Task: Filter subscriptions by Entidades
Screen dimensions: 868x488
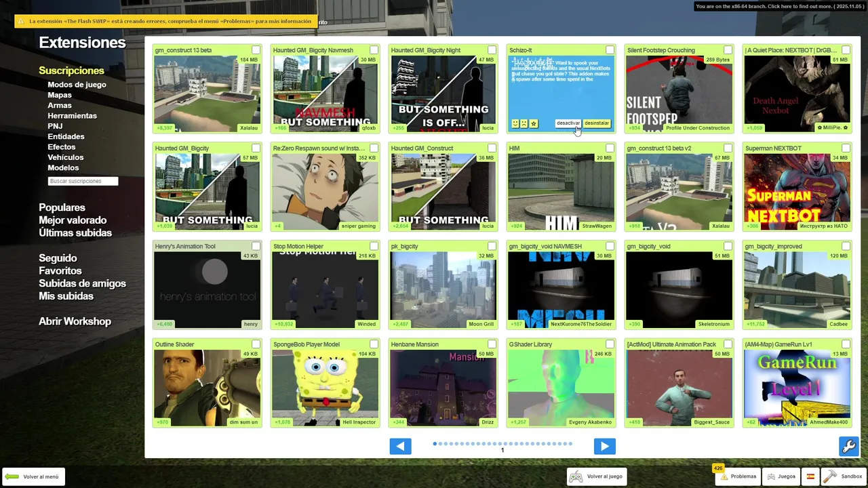Action: click(66, 136)
